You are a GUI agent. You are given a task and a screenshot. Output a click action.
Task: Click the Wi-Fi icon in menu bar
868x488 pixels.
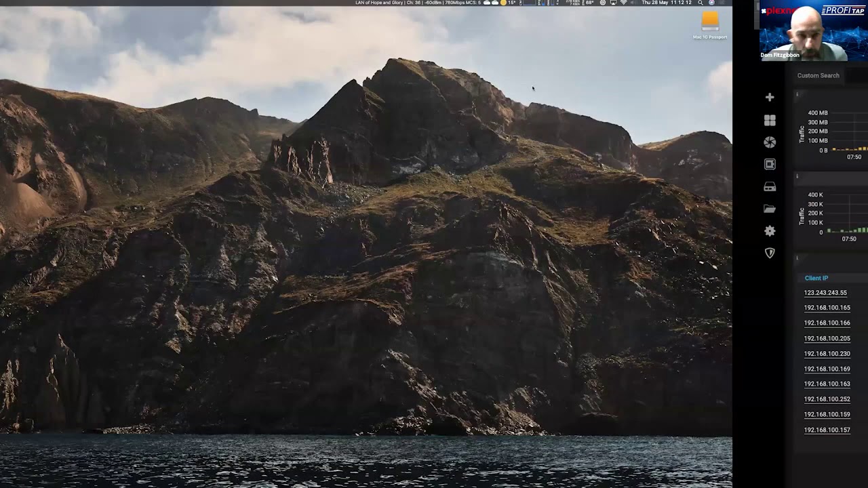point(623,3)
